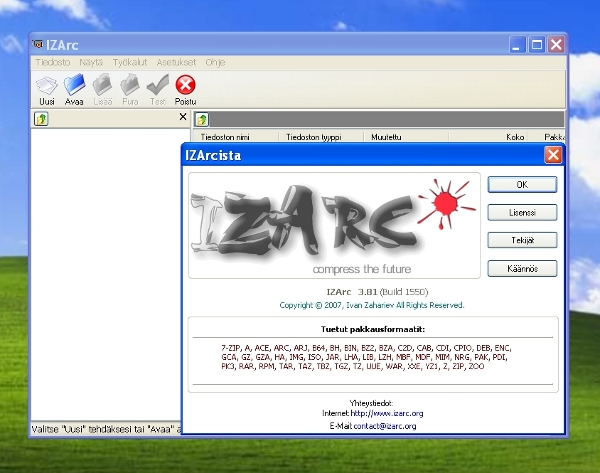Click the up-folder icon above file list
Viewport: 600px width, 473px height.
tap(202, 119)
